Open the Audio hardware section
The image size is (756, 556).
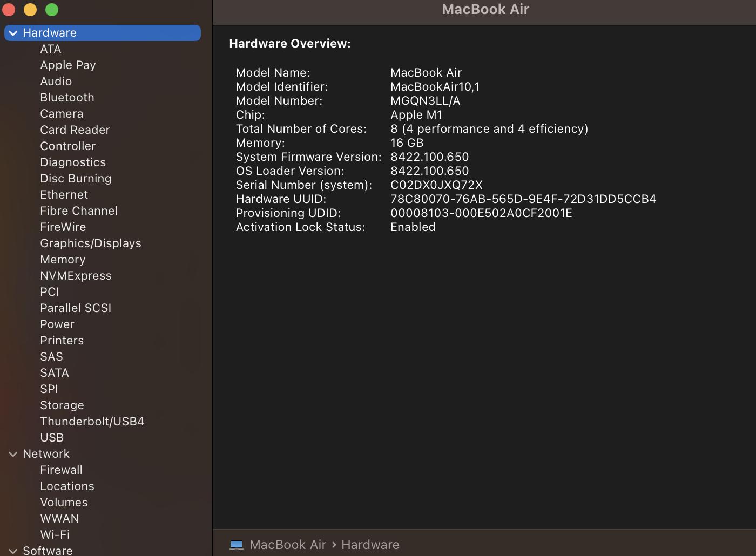click(56, 82)
